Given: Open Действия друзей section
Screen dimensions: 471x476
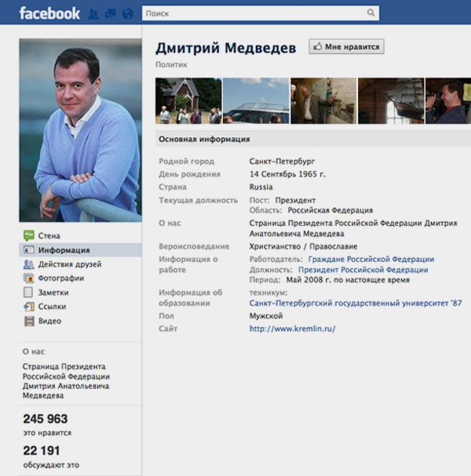Looking at the screenshot, I should pos(80,264).
